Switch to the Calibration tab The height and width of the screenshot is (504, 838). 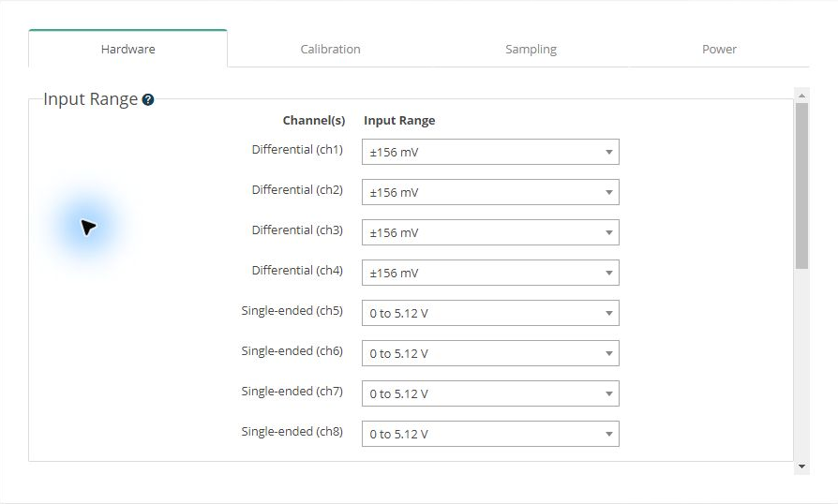click(x=330, y=49)
